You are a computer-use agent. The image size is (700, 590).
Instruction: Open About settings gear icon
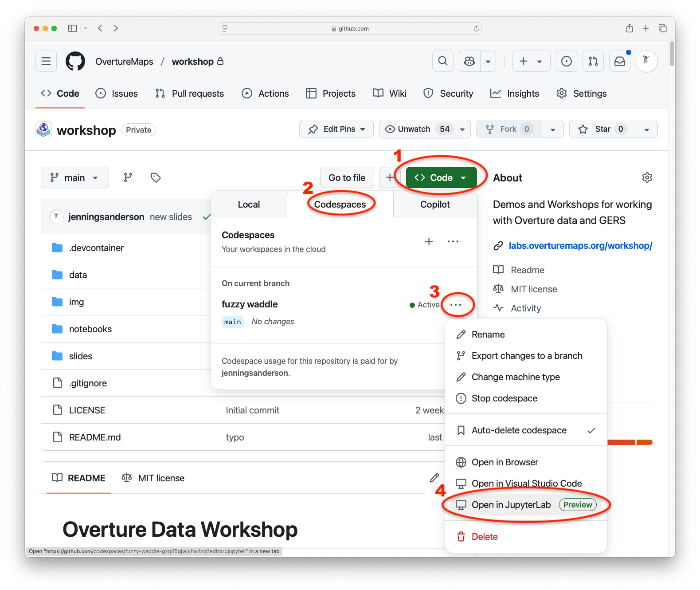coord(647,177)
